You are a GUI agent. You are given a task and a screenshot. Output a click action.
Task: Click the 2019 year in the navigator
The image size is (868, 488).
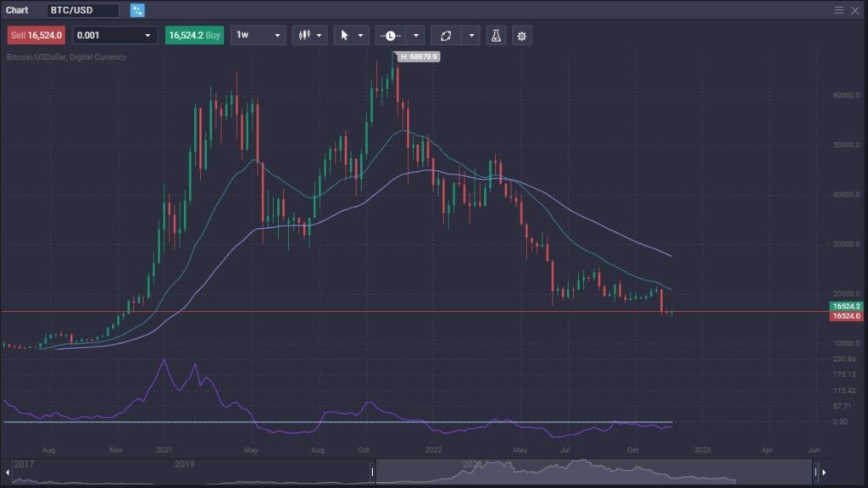tap(184, 464)
